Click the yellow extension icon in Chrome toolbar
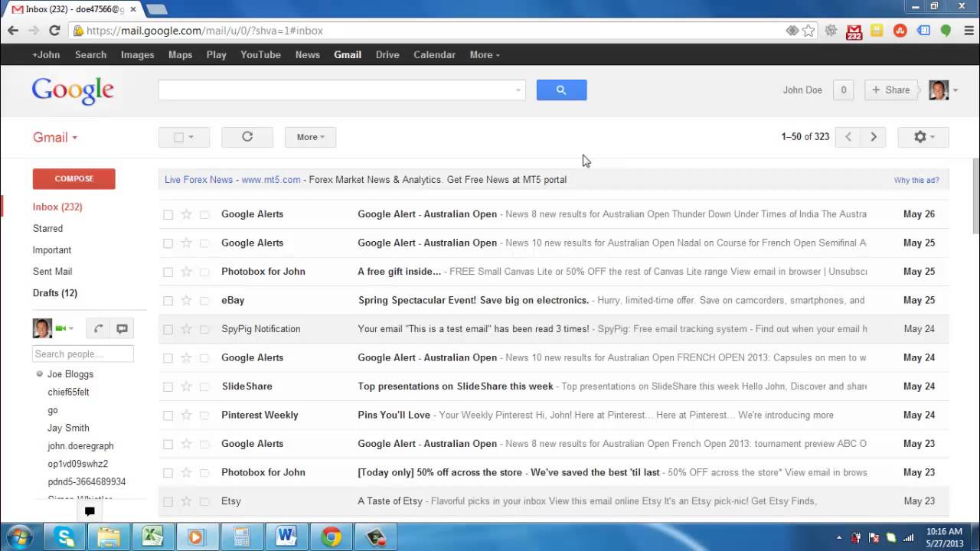Screen dimensions: 980x551 tap(877, 31)
